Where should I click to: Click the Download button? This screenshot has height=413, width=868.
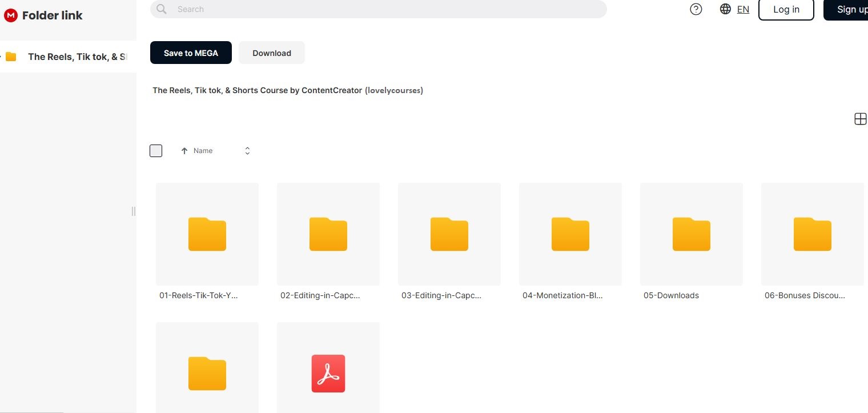272,53
